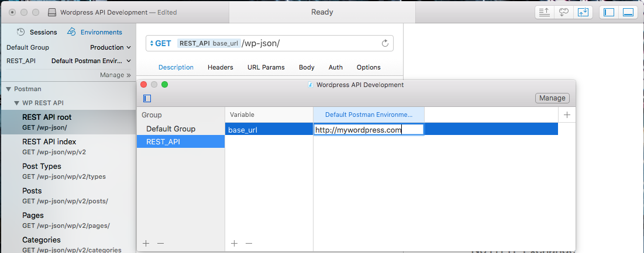Select the REST API root request
This screenshot has width=644, height=253.
pyautogui.click(x=68, y=122)
